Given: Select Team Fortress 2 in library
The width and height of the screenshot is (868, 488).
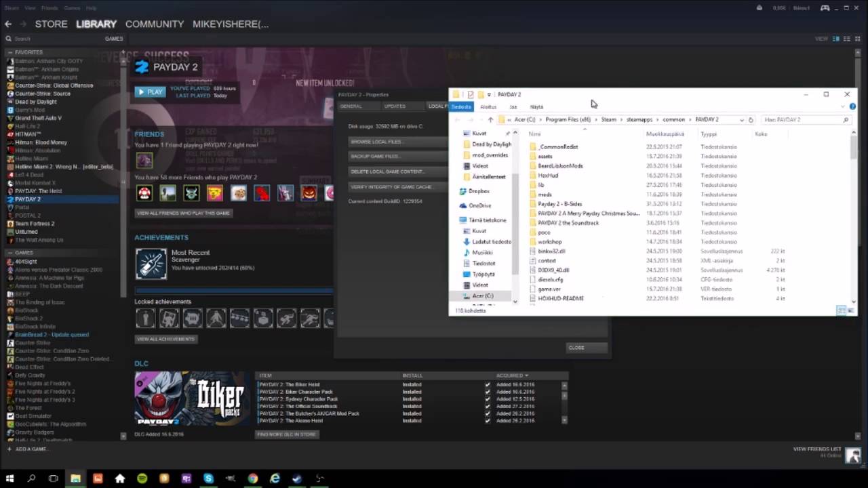Looking at the screenshot, I should click(35, 224).
